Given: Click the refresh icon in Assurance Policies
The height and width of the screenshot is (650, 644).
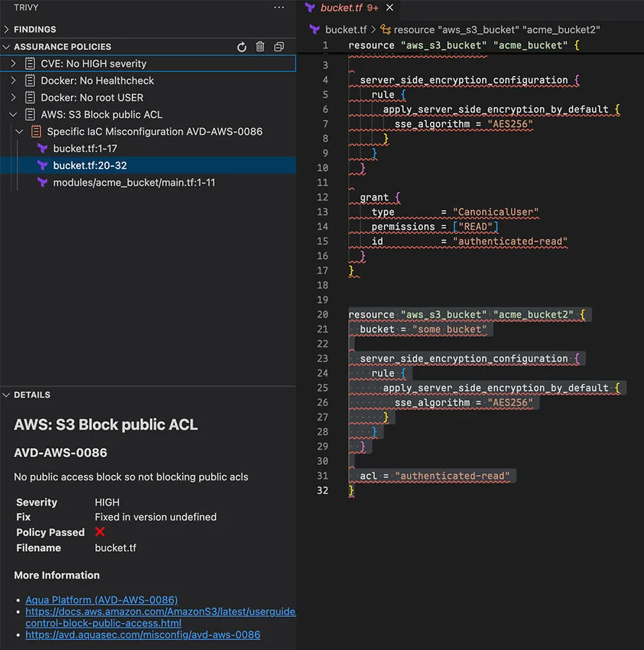Looking at the screenshot, I should click(241, 47).
